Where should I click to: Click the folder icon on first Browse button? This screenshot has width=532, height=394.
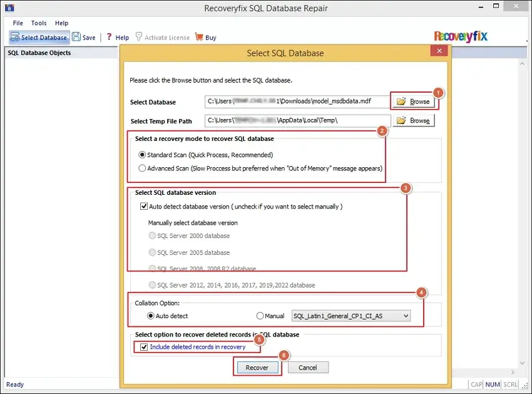point(401,101)
